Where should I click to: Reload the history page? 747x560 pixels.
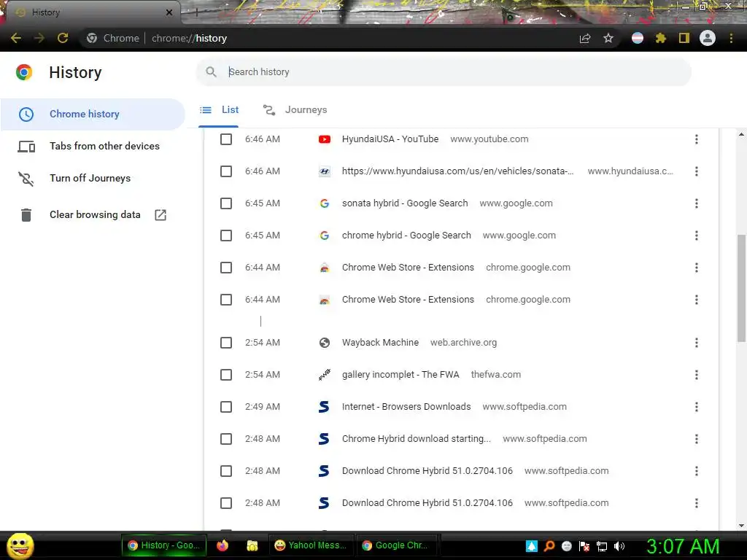(63, 38)
